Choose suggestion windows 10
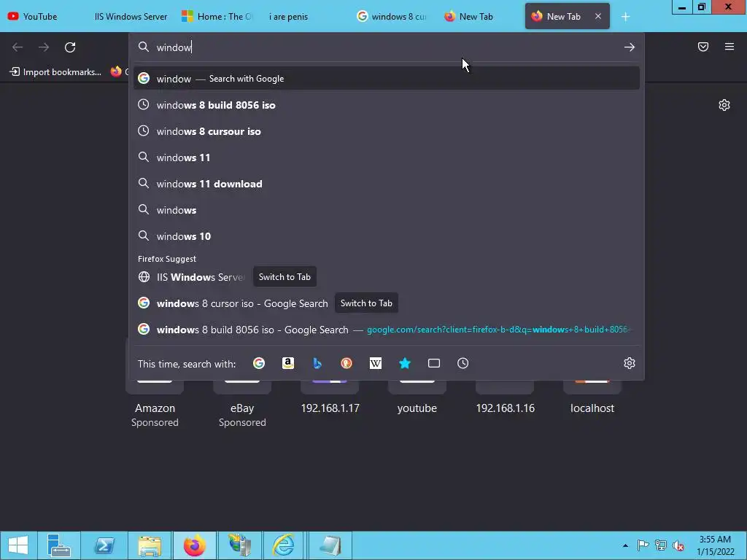This screenshot has height=560, width=747. point(387,236)
